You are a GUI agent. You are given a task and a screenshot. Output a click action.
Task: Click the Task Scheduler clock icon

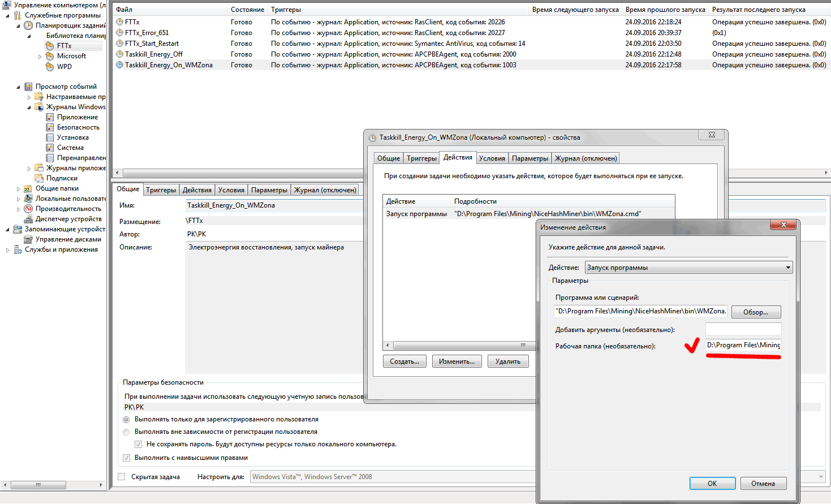pyautogui.click(x=28, y=25)
